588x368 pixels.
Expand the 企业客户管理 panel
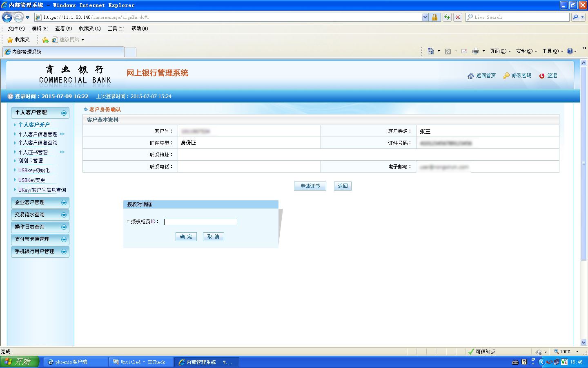click(64, 203)
